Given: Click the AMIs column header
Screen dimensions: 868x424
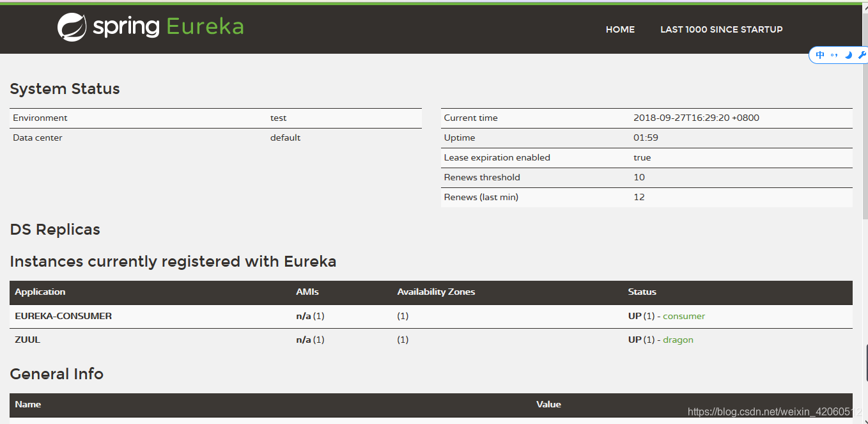Looking at the screenshot, I should coord(307,292).
